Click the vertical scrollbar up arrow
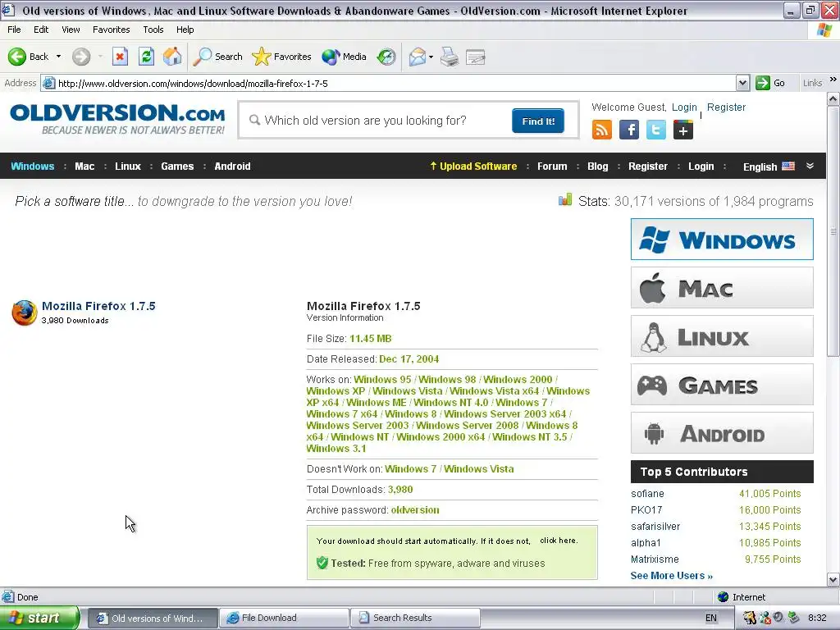The height and width of the screenshot is (630, 840). [x=833, y=99]
